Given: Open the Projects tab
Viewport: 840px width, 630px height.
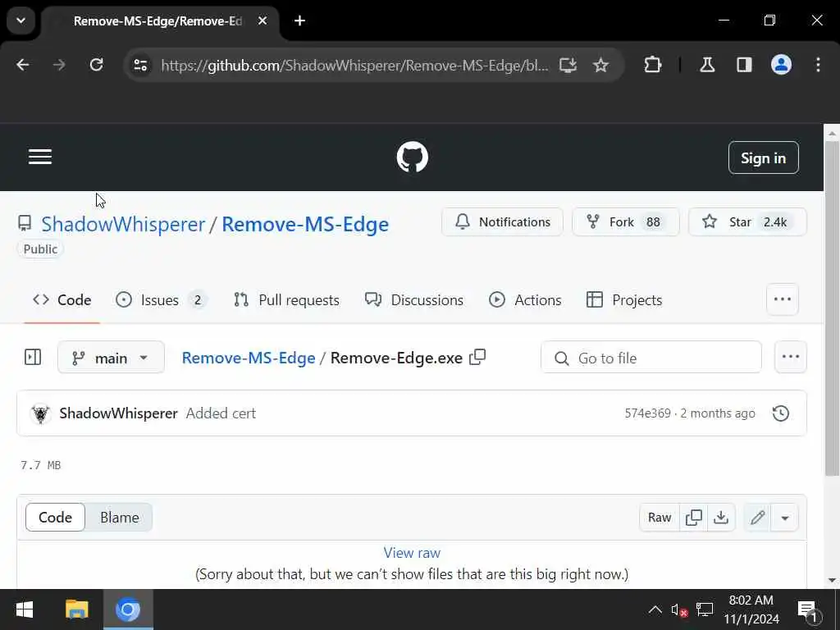Looking at the screenshot, I should click(624, 300).
